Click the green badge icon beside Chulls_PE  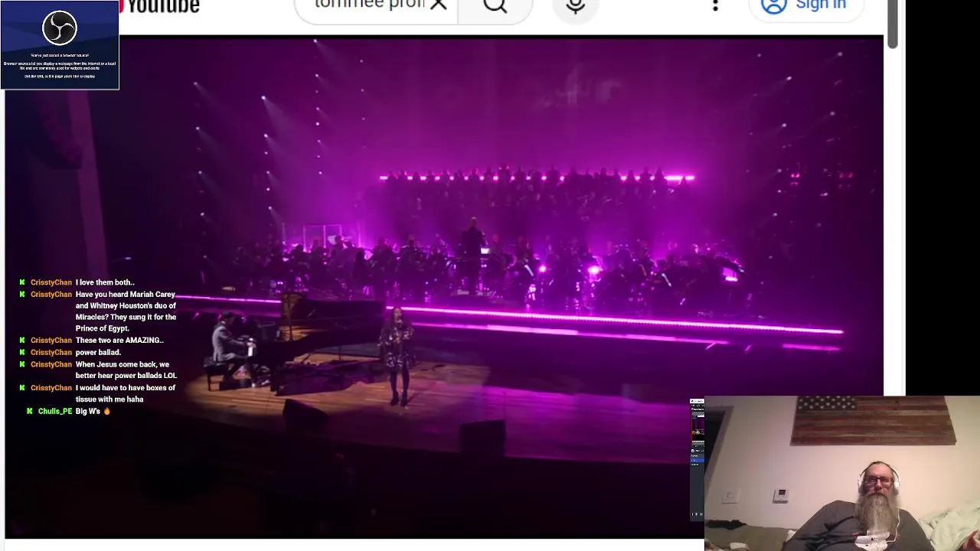click(x=30, y=412)
